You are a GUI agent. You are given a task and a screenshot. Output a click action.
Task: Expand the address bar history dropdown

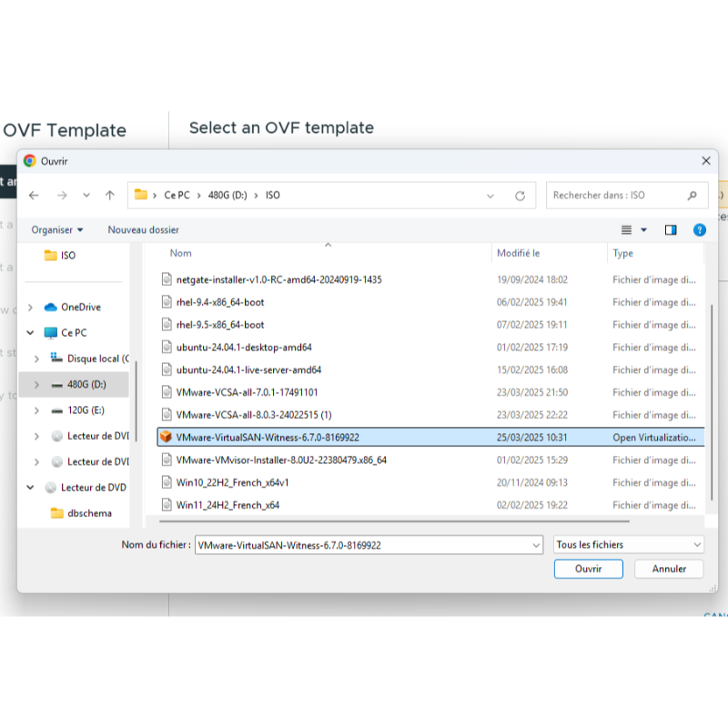(x=490, y=196)
